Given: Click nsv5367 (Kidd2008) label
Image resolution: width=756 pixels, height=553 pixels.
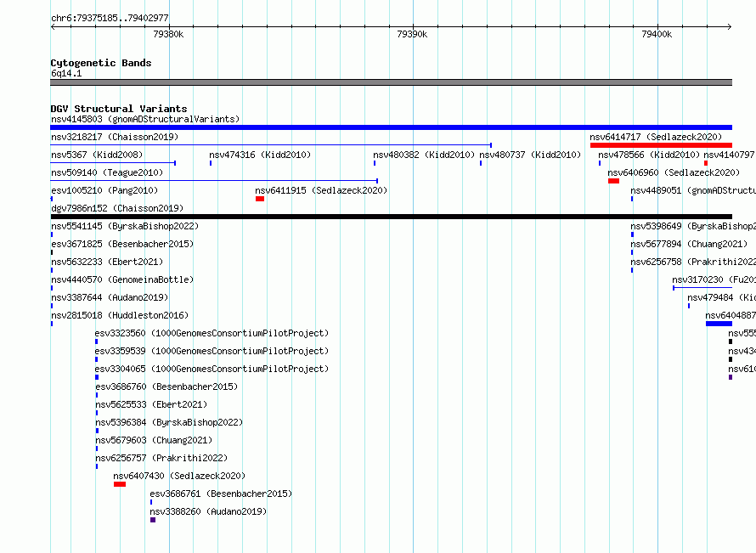Looking at the screenshot, I should pyautogui.click(x=97, y=155).
